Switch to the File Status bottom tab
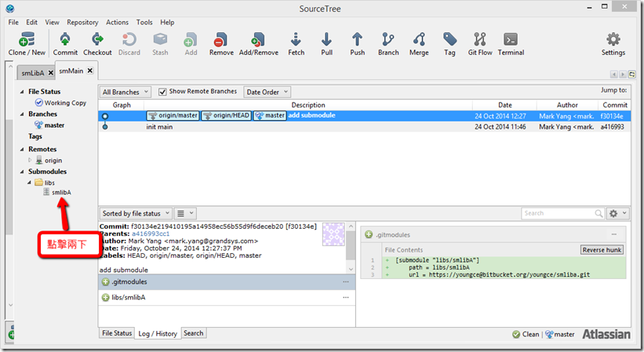The height and width of the screenshot is (352, 644). [x=117, y=333]
